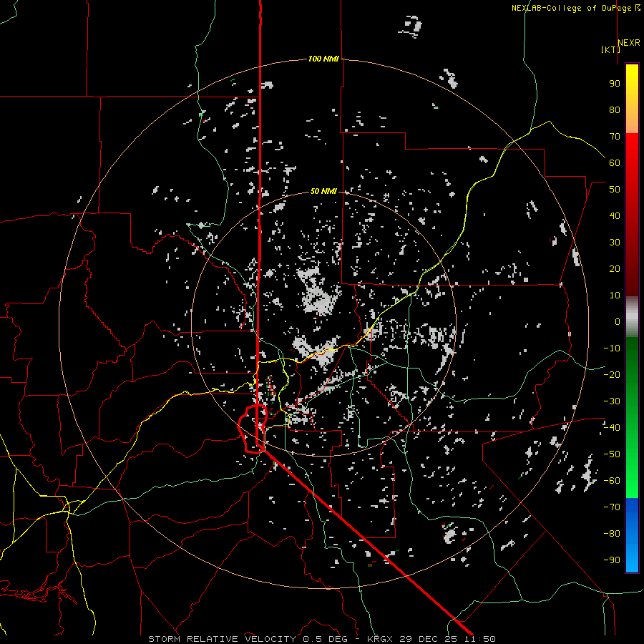644x644 pixels.
Task: Click the 50 value on velocity scale
Action: coord(615,190)
